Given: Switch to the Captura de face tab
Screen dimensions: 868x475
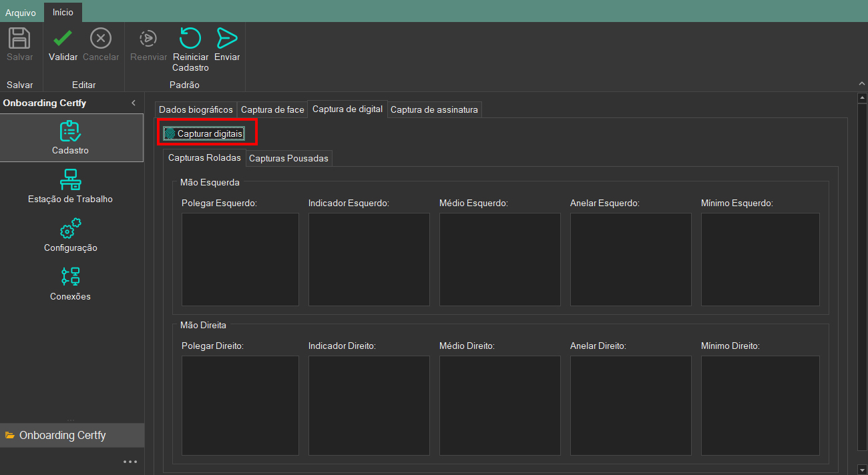Looking at the screenshot, I should pyautogui.click(x=272, y=109).
